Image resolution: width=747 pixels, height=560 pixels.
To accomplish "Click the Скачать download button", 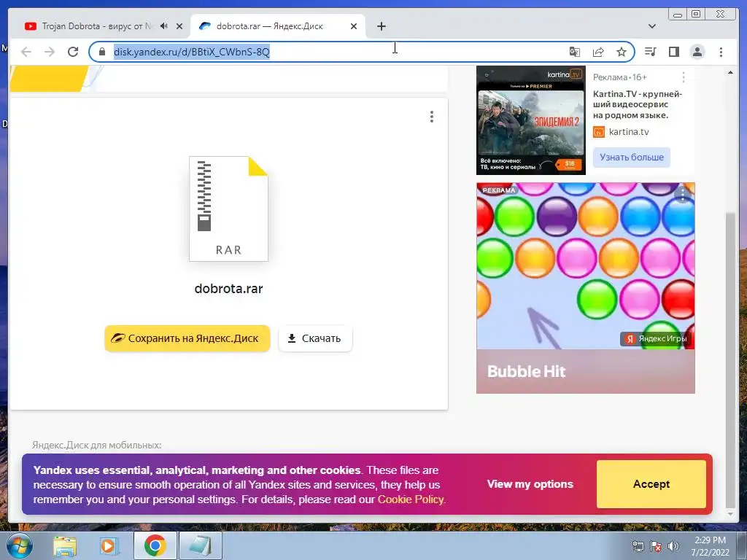I will (x=315, y=338).
